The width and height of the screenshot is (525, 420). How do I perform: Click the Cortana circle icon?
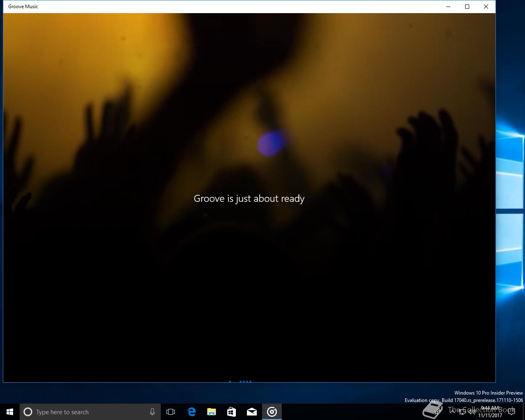(x=28, y=412)
